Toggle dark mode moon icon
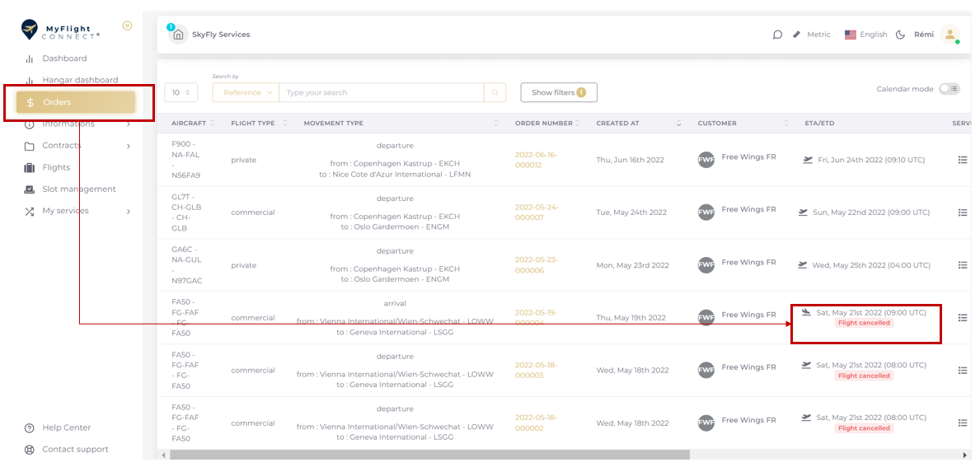980x467 pixels. 900,35
